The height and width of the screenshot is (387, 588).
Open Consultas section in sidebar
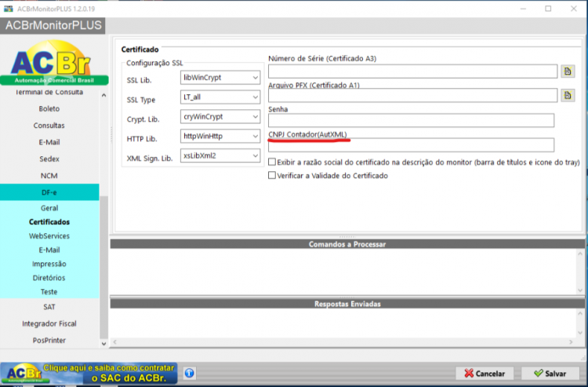[x=49, y=126]
